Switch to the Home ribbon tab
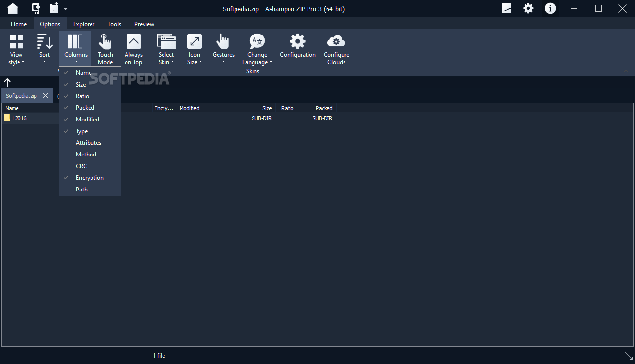The width and height of the screenshot is (635, 364). 19,24
